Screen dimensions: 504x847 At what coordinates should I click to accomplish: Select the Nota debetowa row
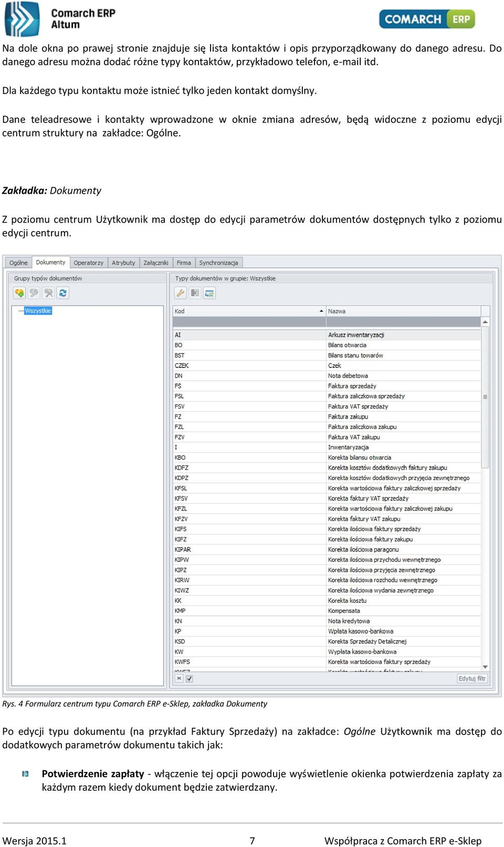[327, 376]
